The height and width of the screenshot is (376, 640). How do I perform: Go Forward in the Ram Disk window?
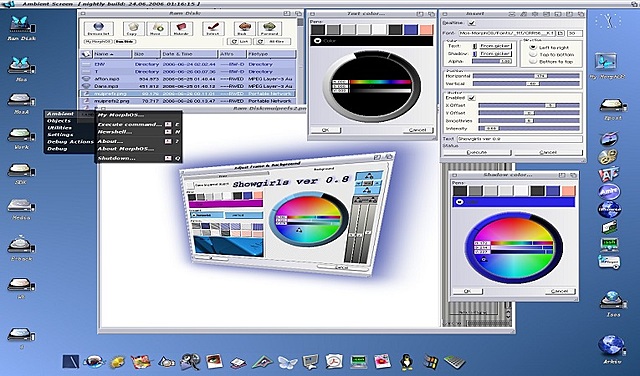point(270,29)
